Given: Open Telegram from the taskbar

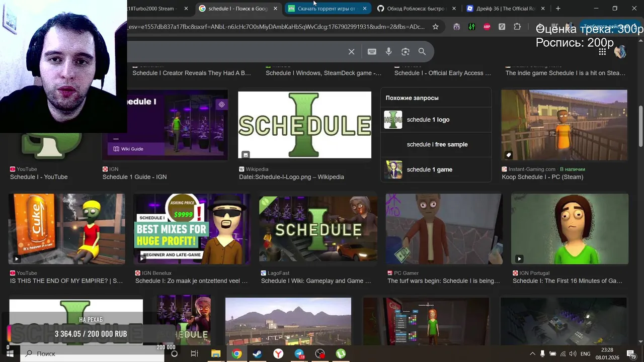Looking at the screenshot, I should point(299,354).
